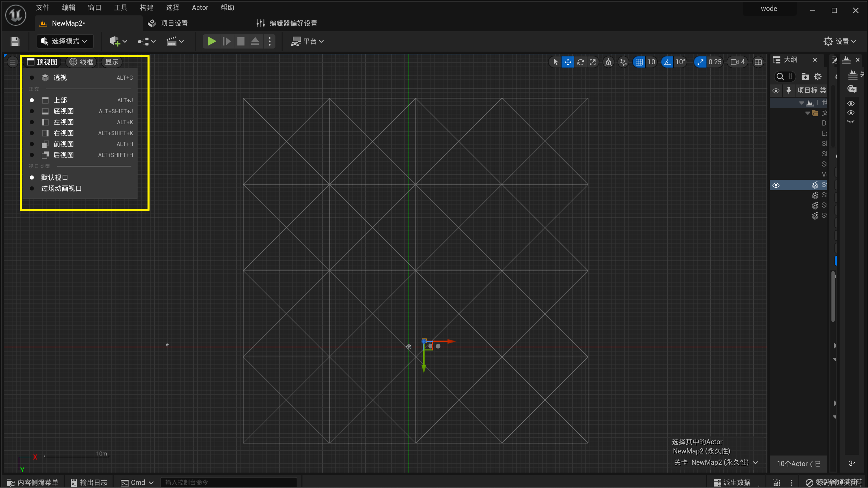Activate the translate move tool
This screenshot has width=868, height=488.
click(x=568, y=62)
